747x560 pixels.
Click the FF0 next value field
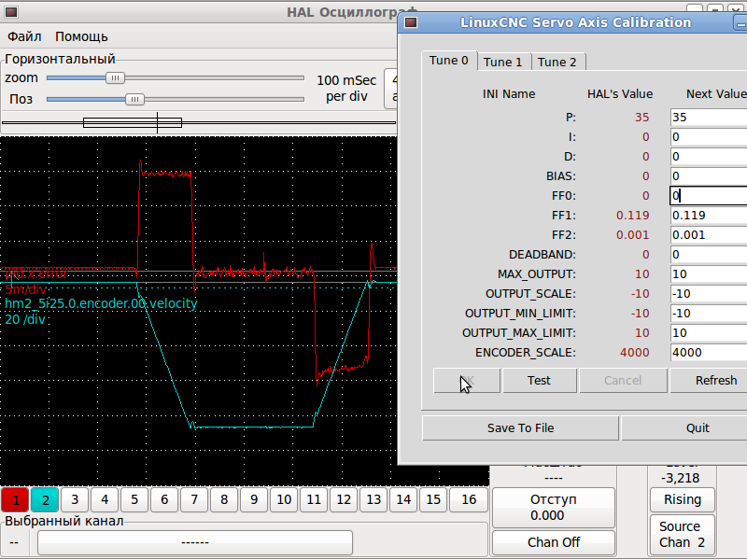coord(709,196)
